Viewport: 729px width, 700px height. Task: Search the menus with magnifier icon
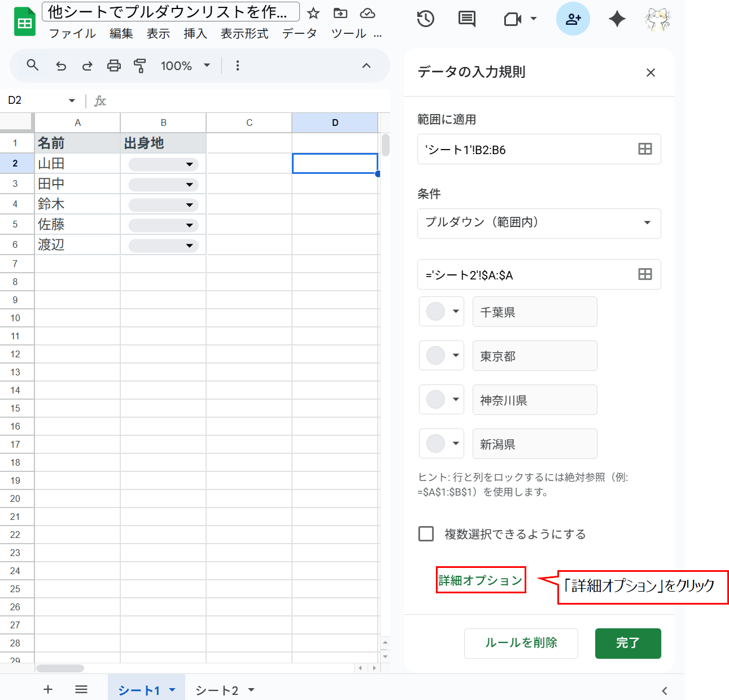coord(32,65)
